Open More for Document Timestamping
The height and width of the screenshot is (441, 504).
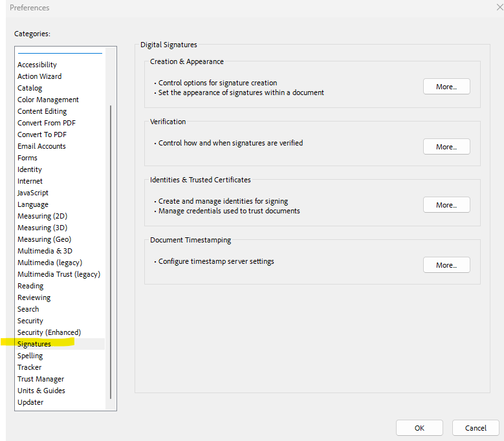(x=446, y=265)
